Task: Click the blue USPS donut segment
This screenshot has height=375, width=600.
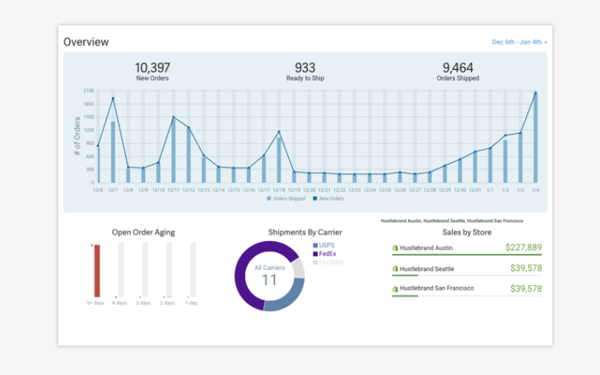Action: pyautogui.click(x=287, y=298)
